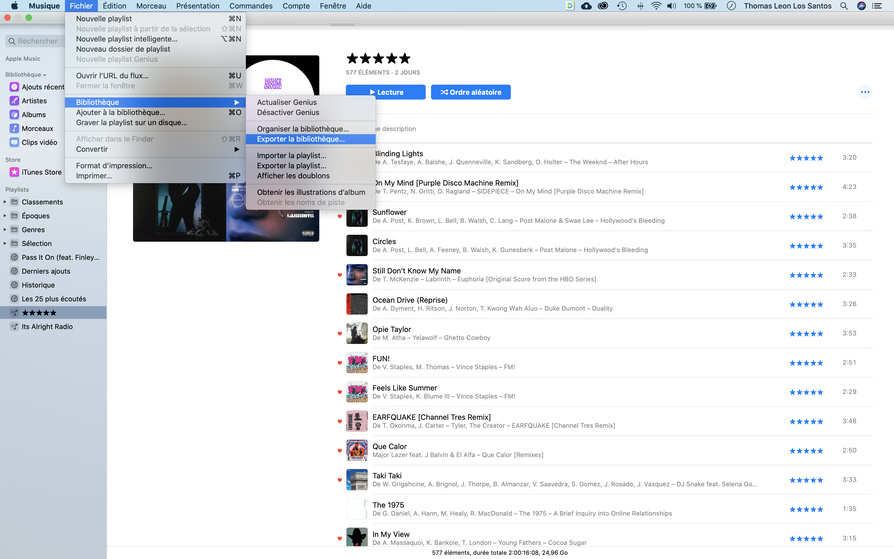Click the Ocean Drive (Reprise) artwork
Screen dimensions: 894x559
pos(357,304)
